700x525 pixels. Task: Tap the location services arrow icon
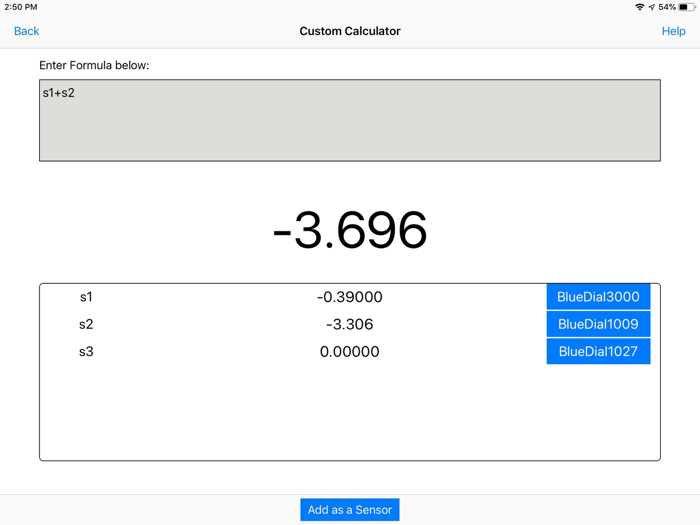(x=652, y=7)
